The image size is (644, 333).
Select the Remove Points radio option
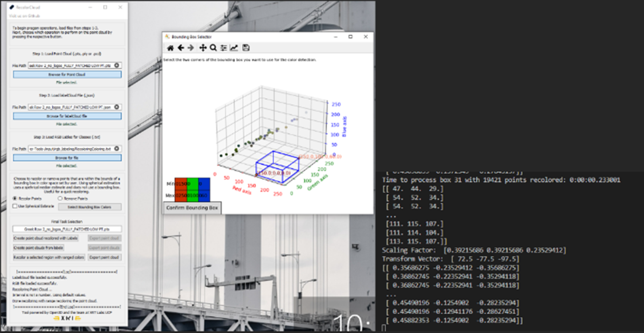[73, 198]
